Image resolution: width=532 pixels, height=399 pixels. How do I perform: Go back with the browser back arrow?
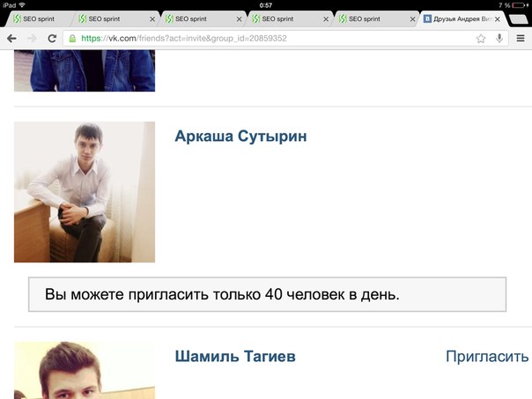(x=11, y=39)
